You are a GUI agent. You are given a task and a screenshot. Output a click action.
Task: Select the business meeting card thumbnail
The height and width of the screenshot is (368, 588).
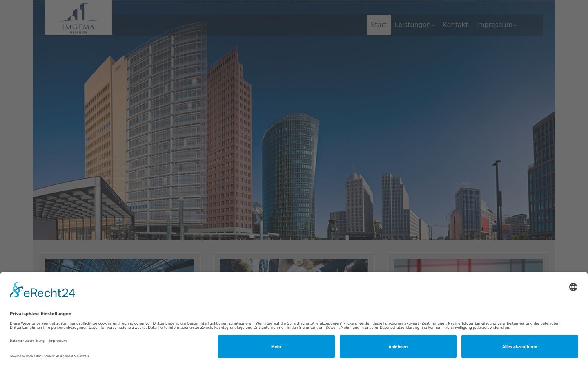click(x=294, y=265)
